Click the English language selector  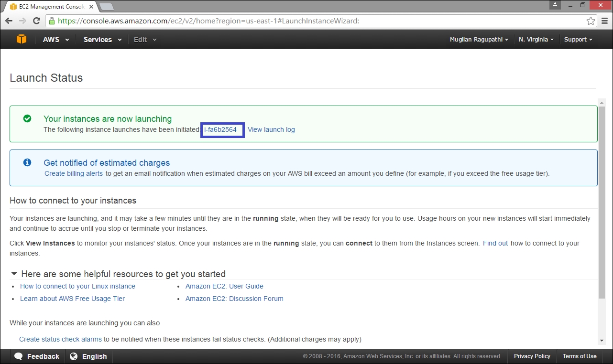[88, 356]
